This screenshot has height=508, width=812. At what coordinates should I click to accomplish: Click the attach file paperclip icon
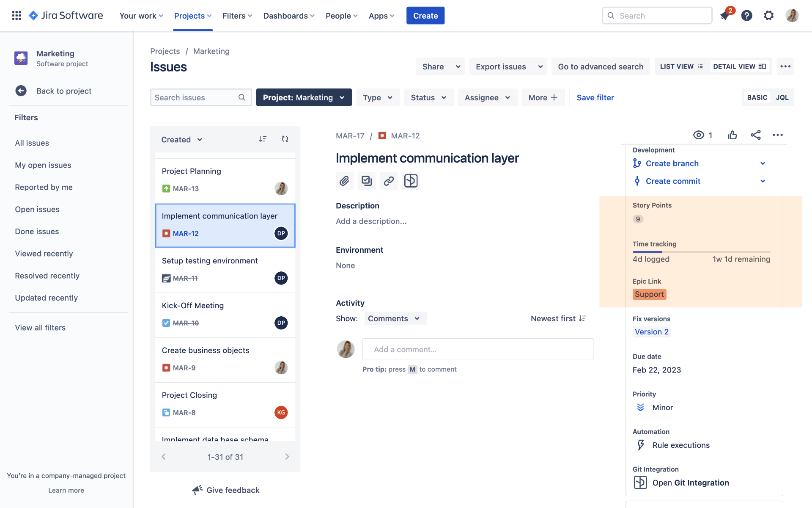tap(344, 181)
